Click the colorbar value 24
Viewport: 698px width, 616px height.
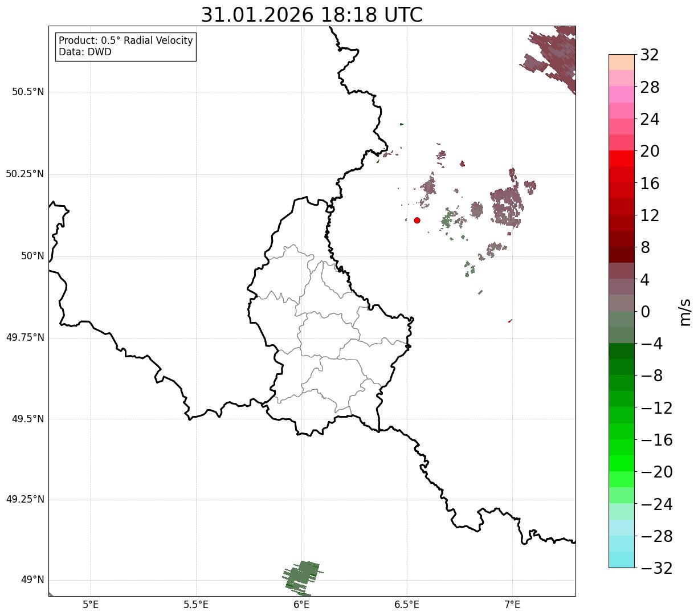click(650, 120)
